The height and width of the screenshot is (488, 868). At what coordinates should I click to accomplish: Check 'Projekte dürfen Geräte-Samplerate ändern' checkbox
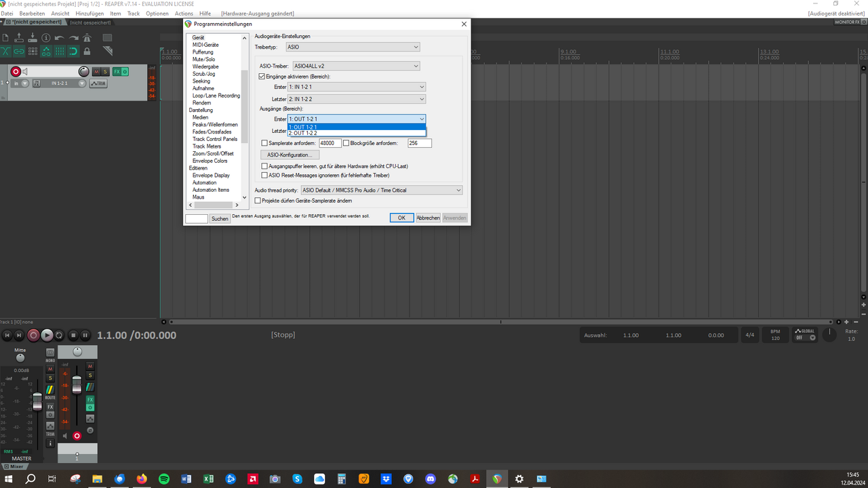[x=258, y=201]
